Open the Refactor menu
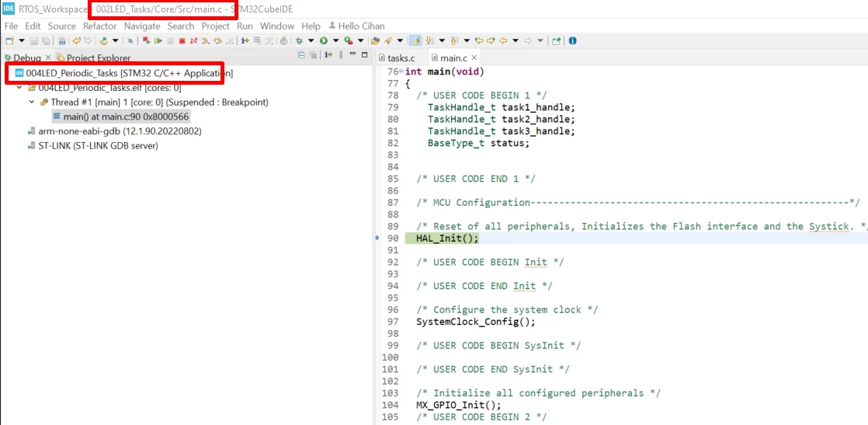This screenshot has width=868, height=425. pyautogui.click(x=99, y=26)
